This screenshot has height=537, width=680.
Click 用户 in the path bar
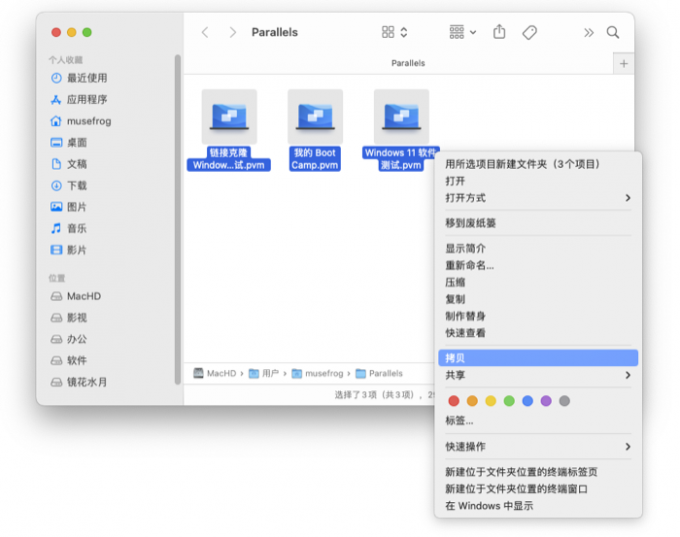264,373
